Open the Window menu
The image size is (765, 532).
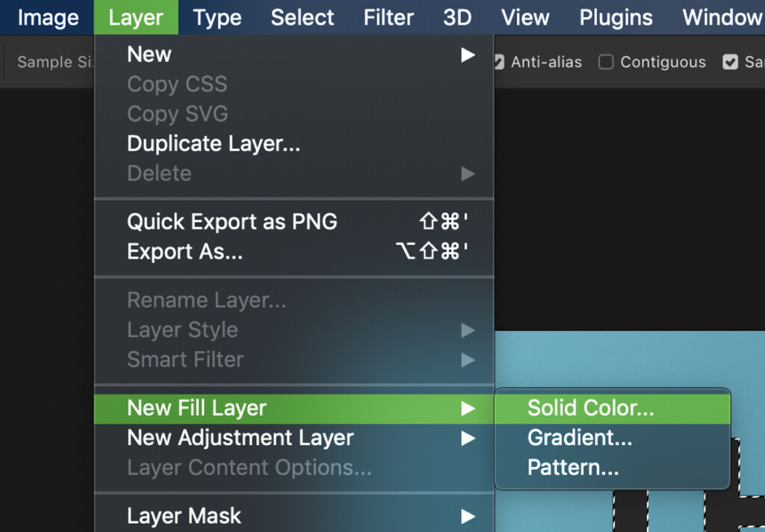[722, 17]
